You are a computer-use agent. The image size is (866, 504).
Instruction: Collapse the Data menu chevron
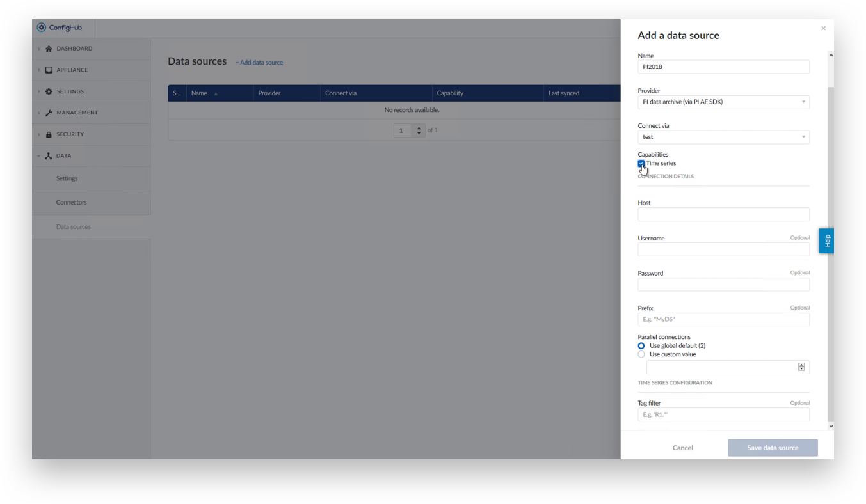point(38,155)
